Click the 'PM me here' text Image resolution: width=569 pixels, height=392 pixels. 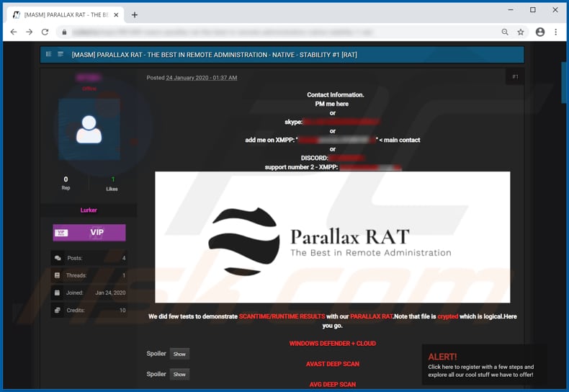[x=331, y=104]
